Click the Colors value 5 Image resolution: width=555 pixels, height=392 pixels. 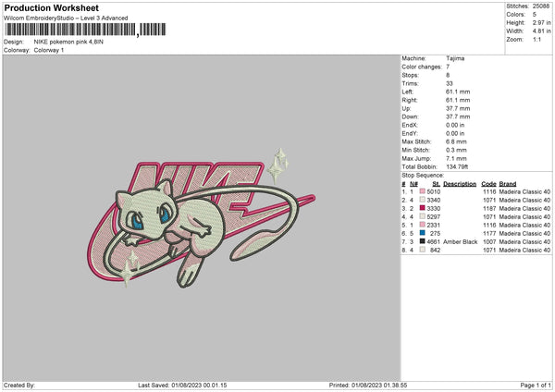535,15
